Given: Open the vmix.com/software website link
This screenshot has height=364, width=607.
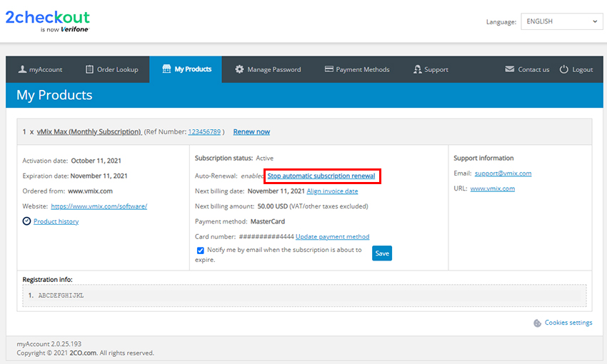Looking at the screenshot, I should click(x=99, y=206).
